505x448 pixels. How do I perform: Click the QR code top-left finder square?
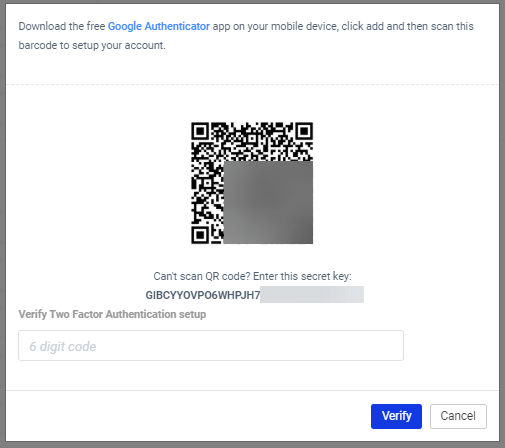200,131
